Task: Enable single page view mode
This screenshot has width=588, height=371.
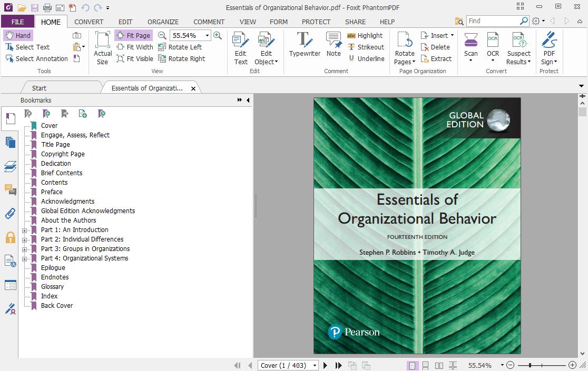Action: 412,365
